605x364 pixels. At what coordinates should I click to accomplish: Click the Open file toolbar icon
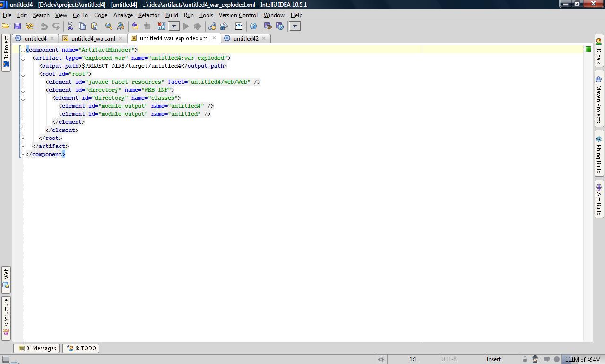click(6, 26)
